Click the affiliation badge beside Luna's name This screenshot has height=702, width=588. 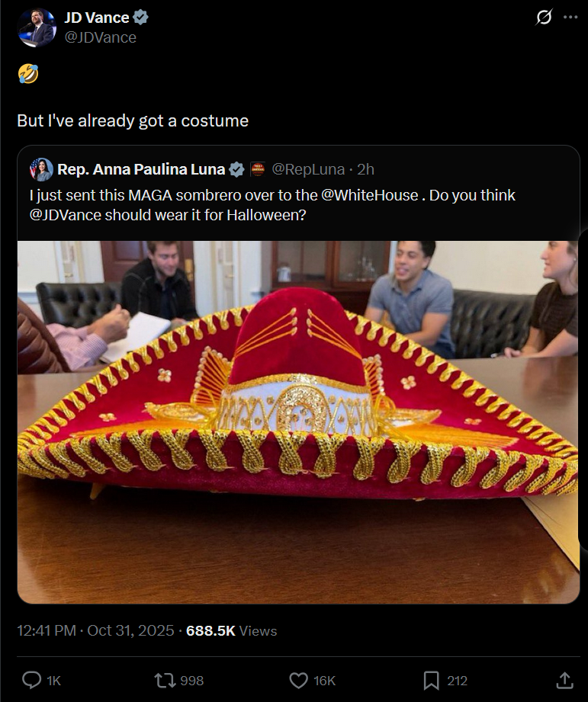coord(258,169)
